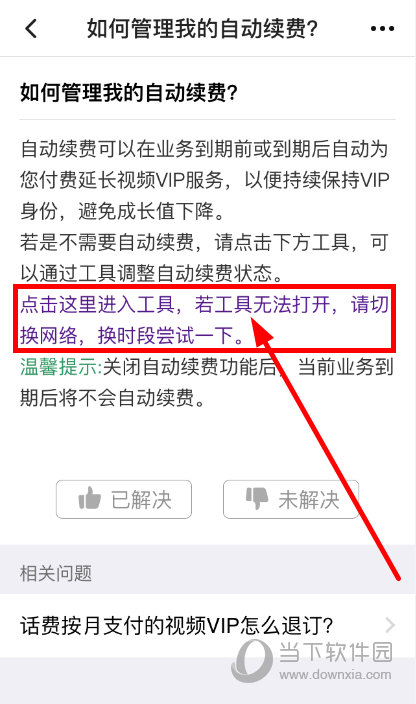The width and height of the screenshot is (416, 704).
Task: Click the link's 换网络，换时段尝试一下 line
Action: point(132,335)
